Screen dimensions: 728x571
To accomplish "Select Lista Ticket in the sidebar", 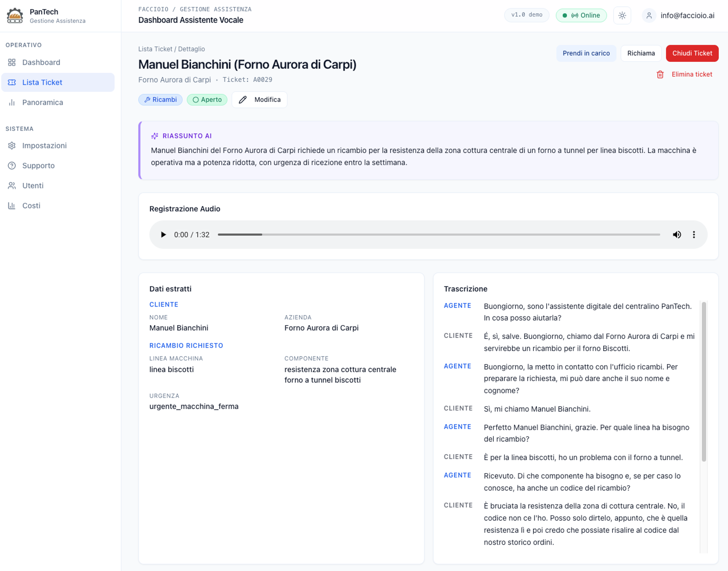I will click(x=58, y=82).
